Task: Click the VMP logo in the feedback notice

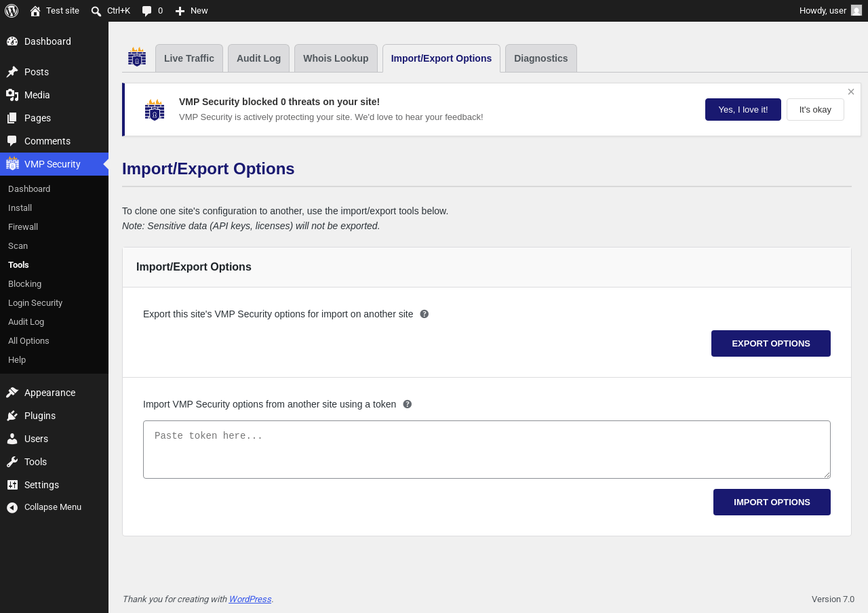Action: click(x=155, y=110)
